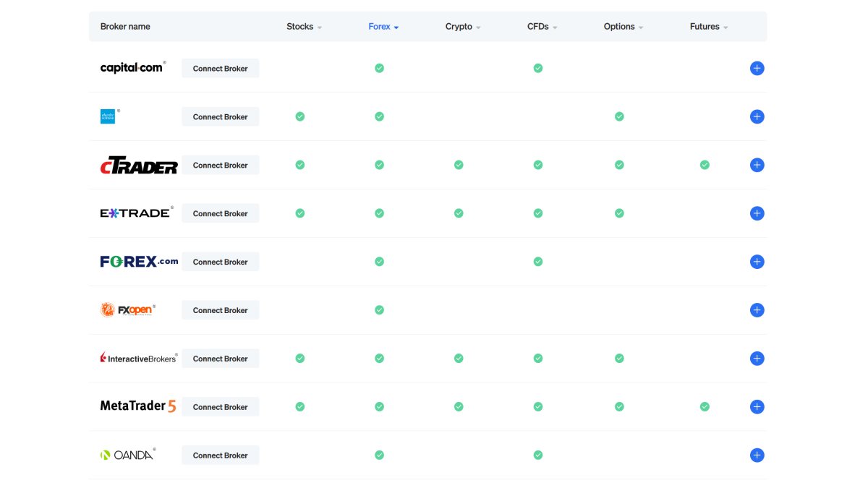
Task: Expand the OANDA row plus icon
Action: [x=757, y=455]
